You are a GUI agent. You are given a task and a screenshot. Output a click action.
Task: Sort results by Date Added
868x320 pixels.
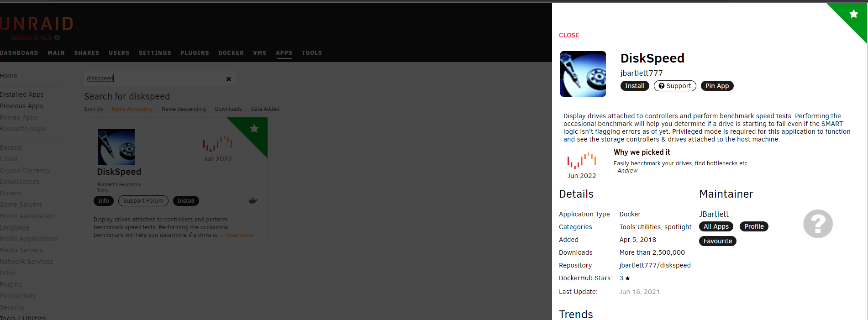(x=265, y=109)
